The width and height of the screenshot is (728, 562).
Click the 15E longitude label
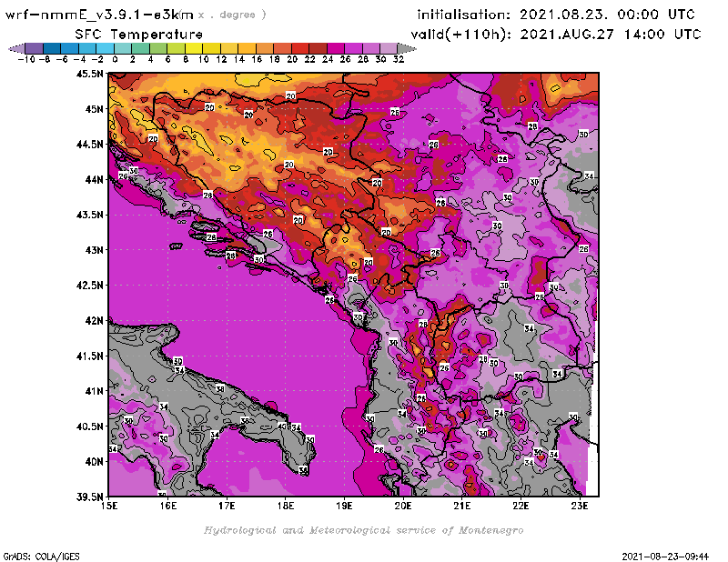(109, 506)
